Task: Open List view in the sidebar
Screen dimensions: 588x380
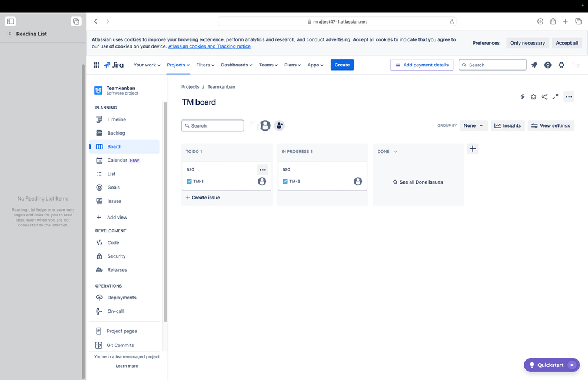Action: tap(124, 174)
